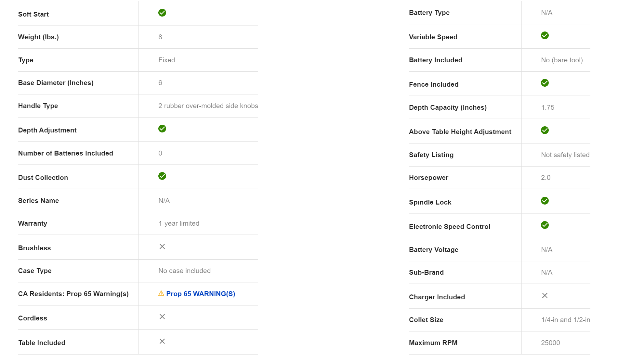
Task: Click the Fence Included green checkmark
Action: coord(545,83)
